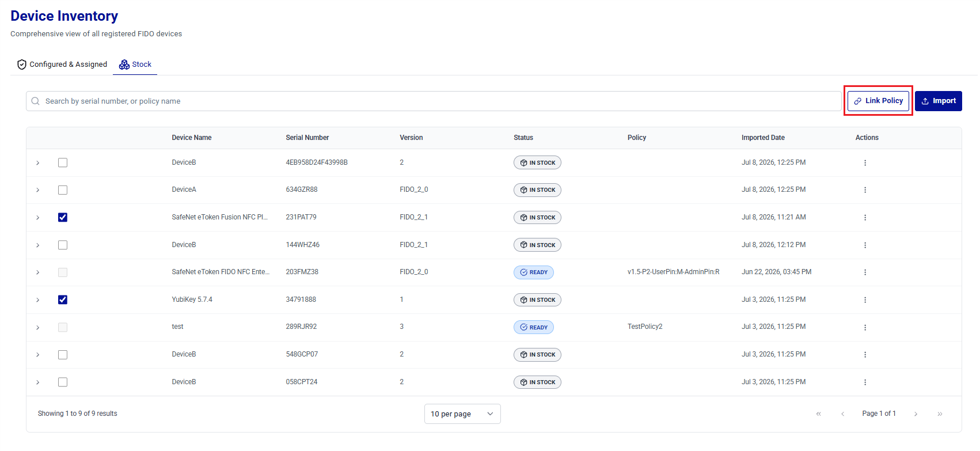980x451 pixels.
Task: Uncheck SafeNet eToken Fusion NFC row
Action: click(x=63, y=218)
